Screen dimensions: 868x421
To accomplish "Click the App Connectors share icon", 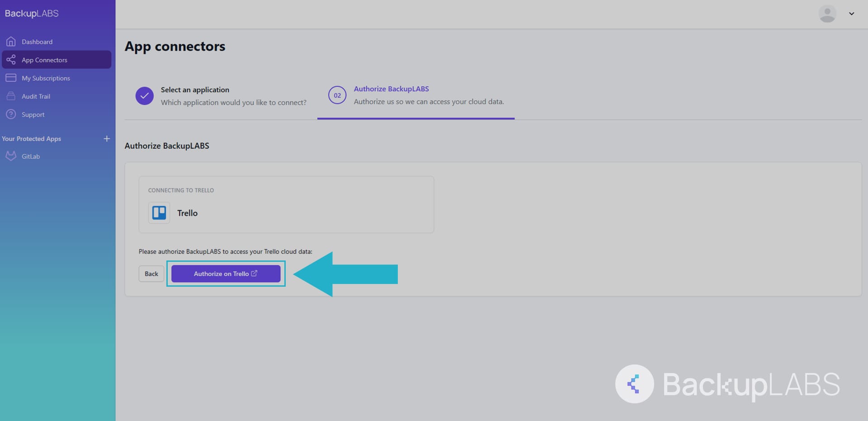I will coord(11,60).
